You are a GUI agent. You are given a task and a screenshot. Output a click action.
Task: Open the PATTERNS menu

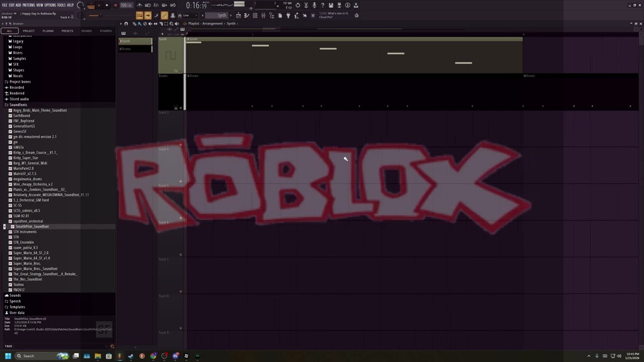click(x=29, y=5)
